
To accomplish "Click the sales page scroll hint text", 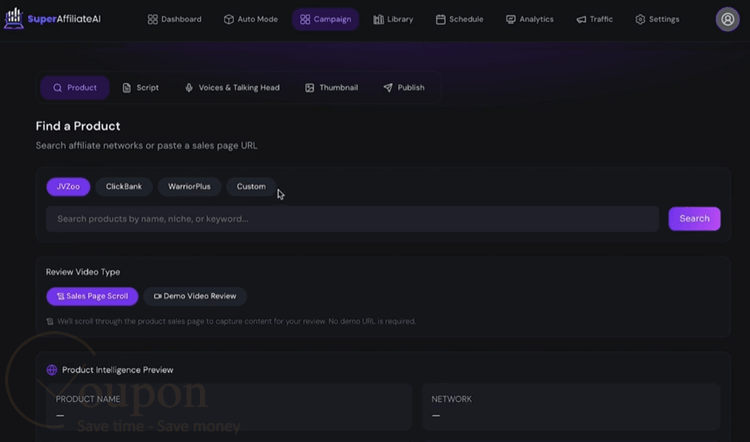I will [236, 321].
